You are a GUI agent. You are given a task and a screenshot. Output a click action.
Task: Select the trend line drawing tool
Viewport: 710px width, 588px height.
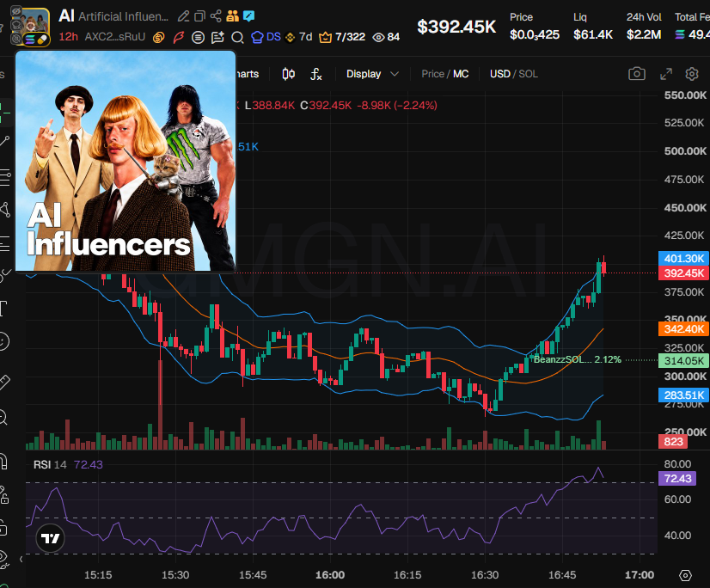pos(4,142)
